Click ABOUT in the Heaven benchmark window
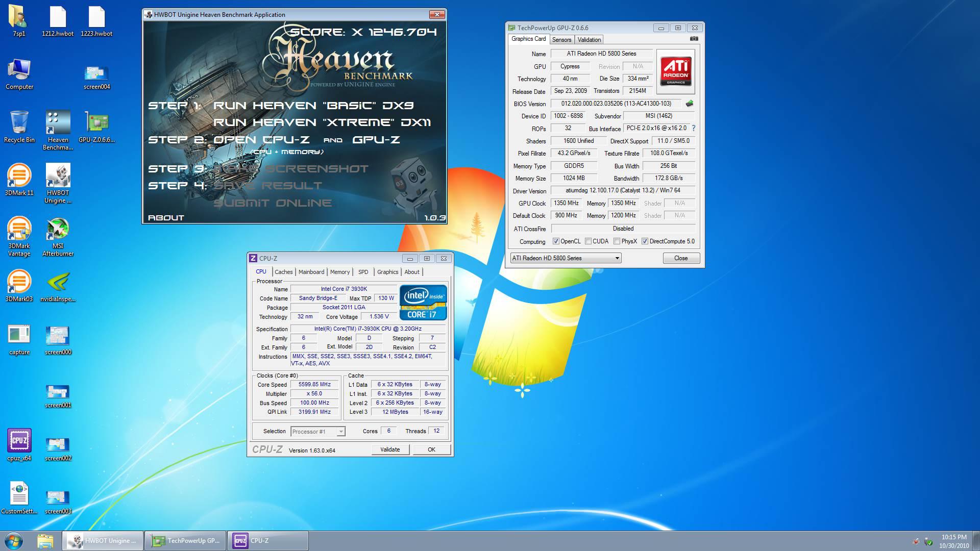The image size is (980, 551). (166, 218)
